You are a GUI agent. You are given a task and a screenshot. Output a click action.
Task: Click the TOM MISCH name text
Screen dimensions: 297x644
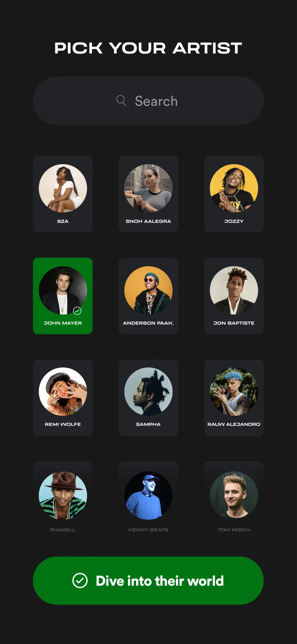click(234, 530)
